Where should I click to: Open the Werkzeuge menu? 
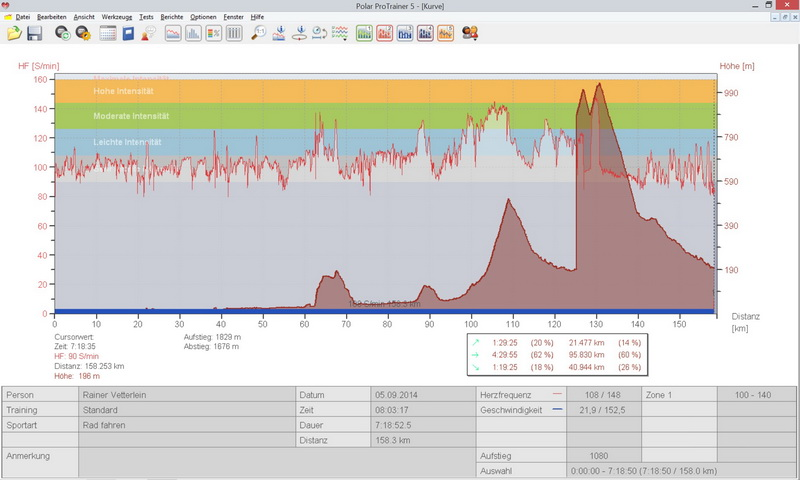point(117,18)
